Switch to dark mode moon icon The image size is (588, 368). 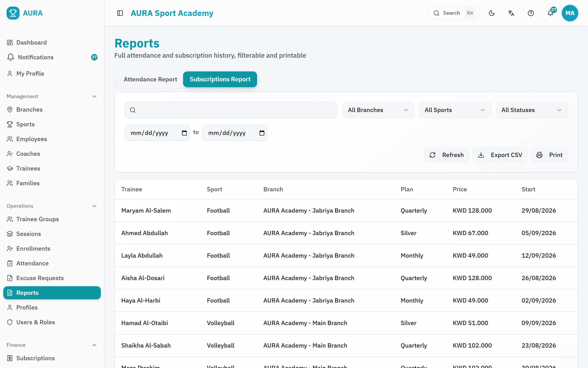click(492, 13)
